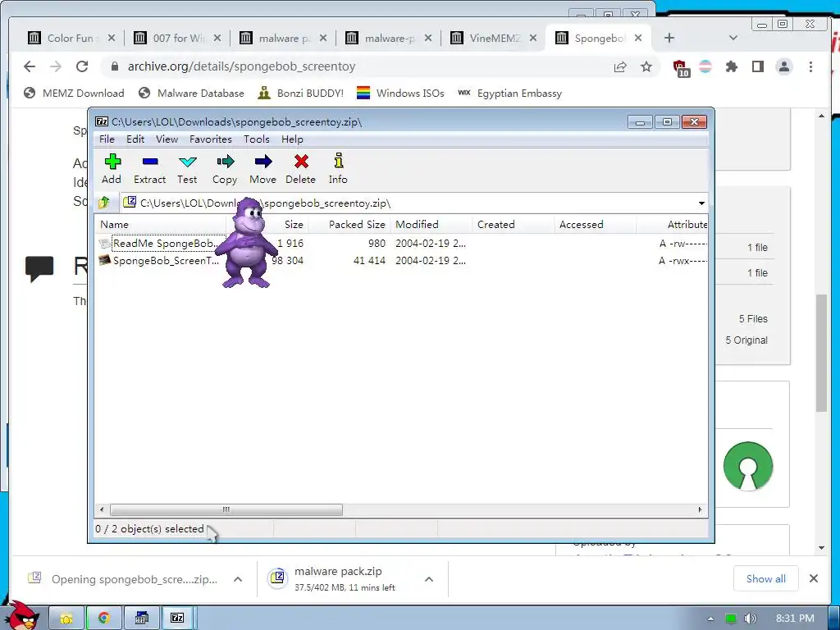Show hidden tray icons
Image resolution: width=840 pixels, height=630 pixels.
click(x=710, y=619)
